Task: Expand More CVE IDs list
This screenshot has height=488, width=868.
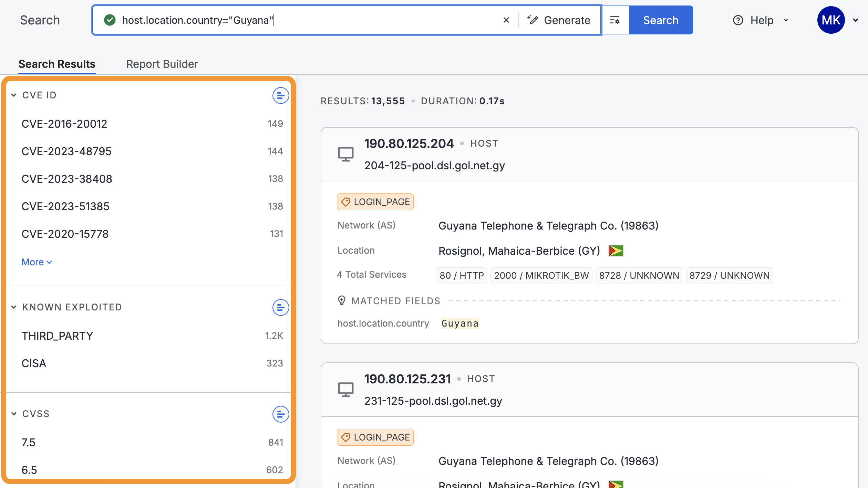Action: click(x=37, y=262)
